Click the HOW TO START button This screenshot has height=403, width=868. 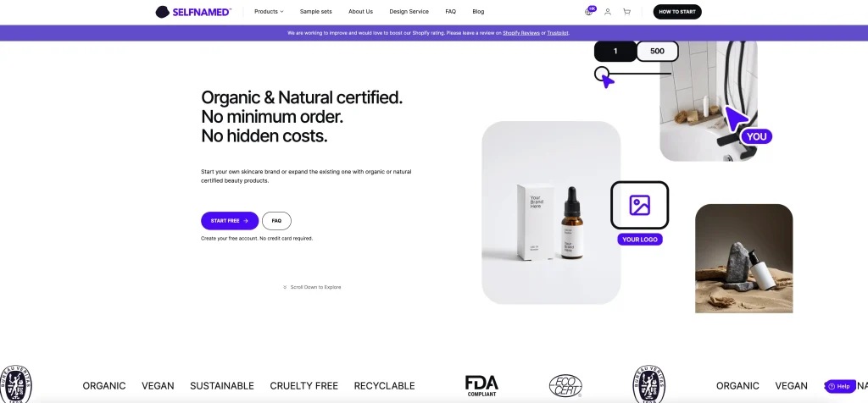click(x=677, y=12)
